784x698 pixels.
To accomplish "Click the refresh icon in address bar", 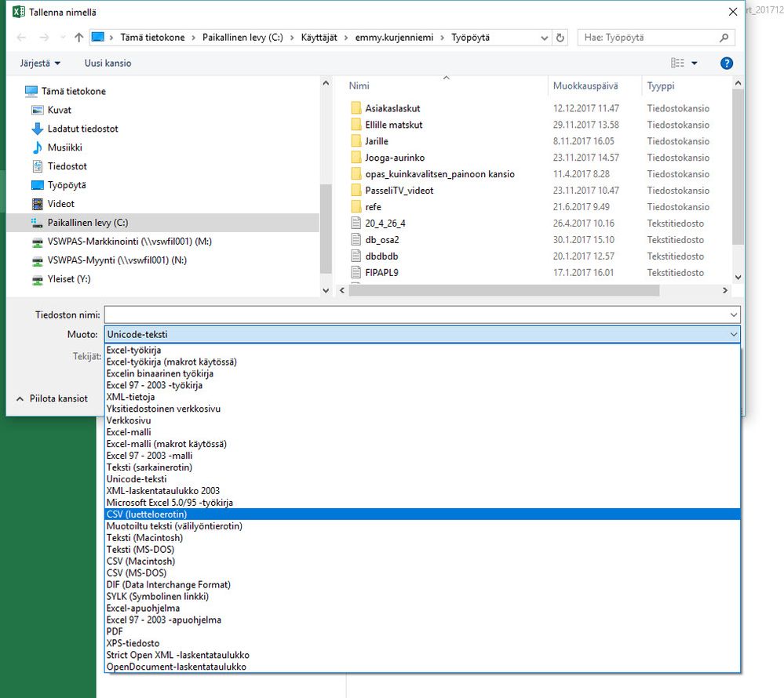I will click(560, 38).
